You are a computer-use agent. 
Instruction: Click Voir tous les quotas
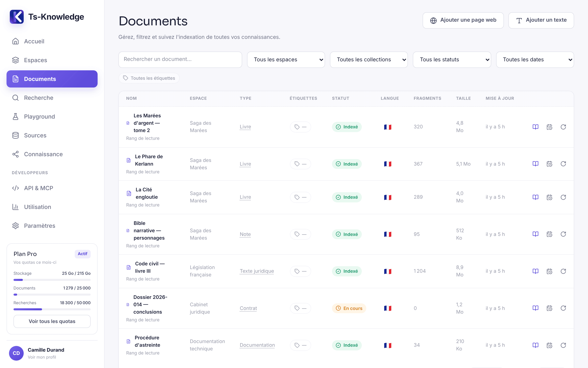click(x=52, y=321)
